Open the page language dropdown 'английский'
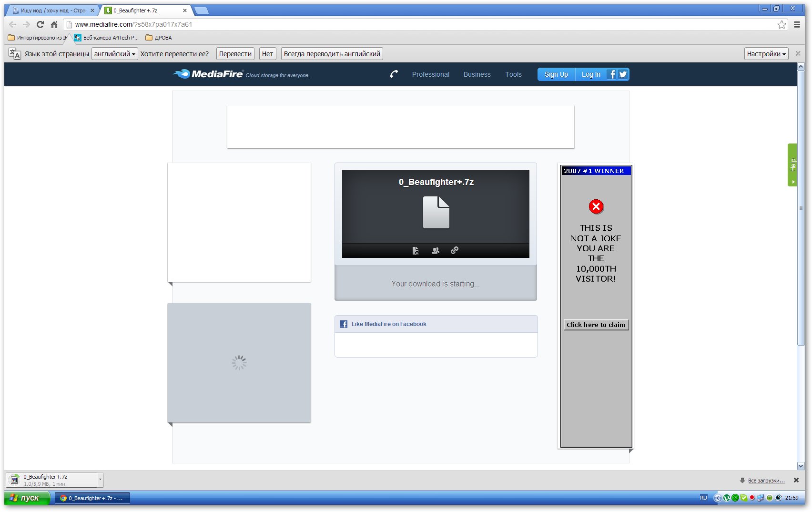Viewport: 812px width, 512px height. click(x=115, y=54)
